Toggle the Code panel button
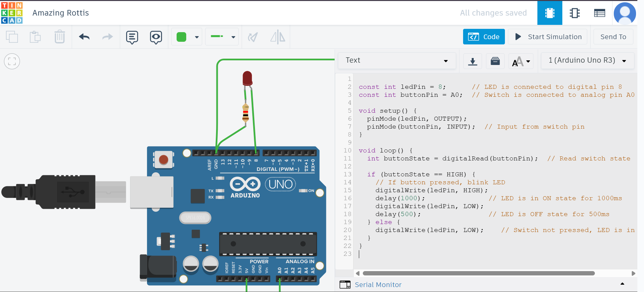 [x=484, y=37]
